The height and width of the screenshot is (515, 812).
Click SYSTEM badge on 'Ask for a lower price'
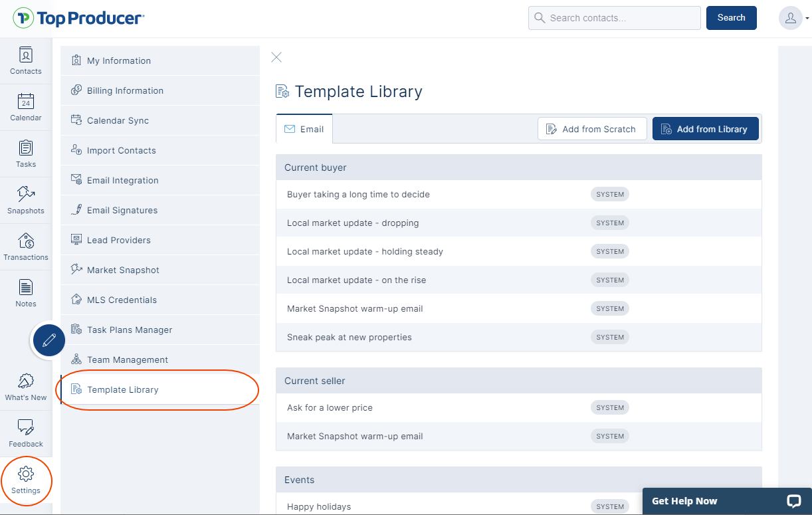click(x=610, y=408)
